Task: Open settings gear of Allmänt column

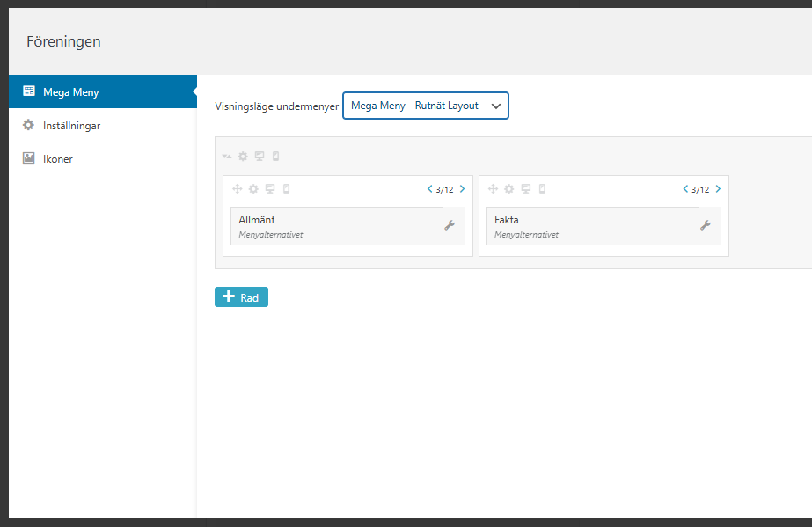Action: click(x=253, y=188)
